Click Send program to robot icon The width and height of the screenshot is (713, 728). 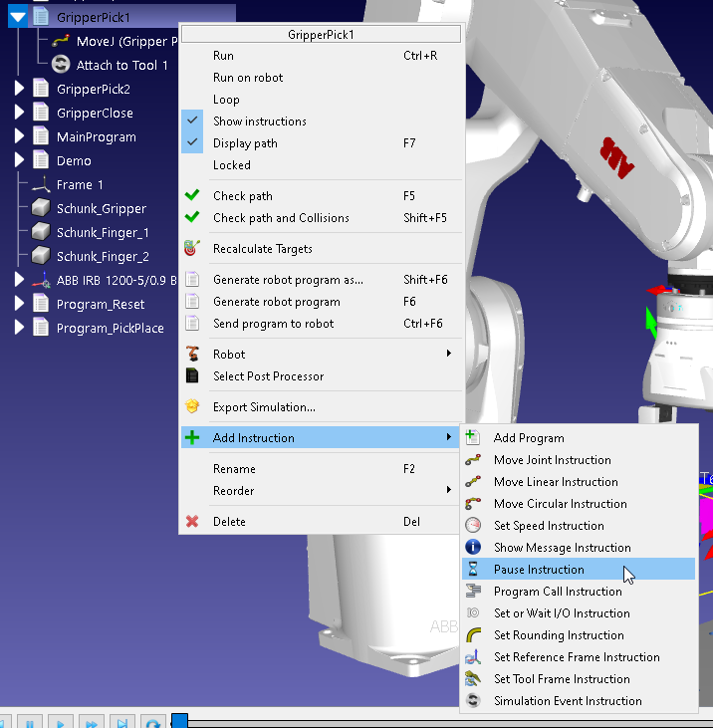(x=192, y=323)
